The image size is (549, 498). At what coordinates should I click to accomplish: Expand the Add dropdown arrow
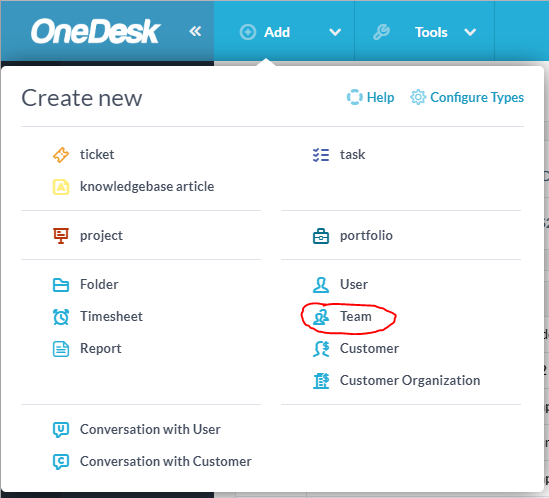coord(335,33)
